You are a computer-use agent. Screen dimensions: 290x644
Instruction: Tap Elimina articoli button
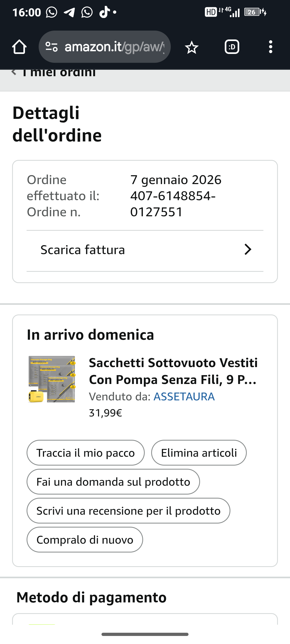point(199,453)
